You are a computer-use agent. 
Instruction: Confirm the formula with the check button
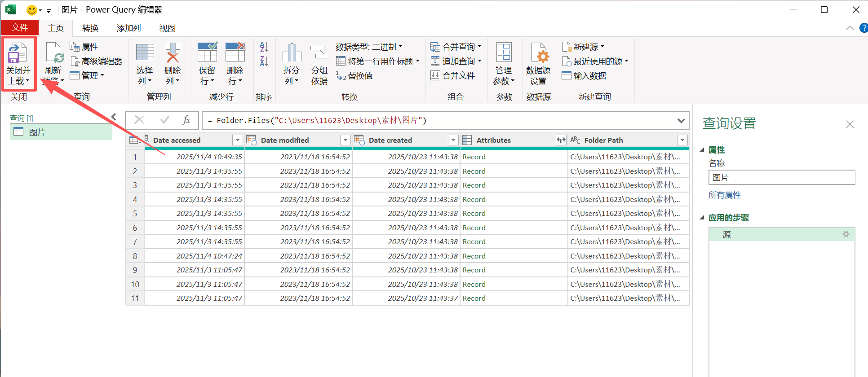pyautogui.click(x=165, y=120)
